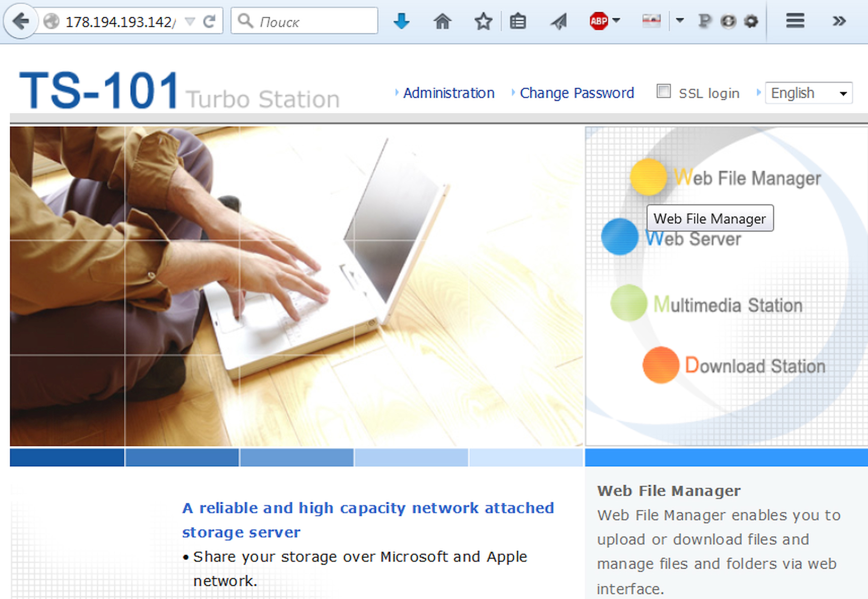This screenshot has height=599, width=868.
Task: Enable the SSL login checkbox
Action: coord(663,91)
